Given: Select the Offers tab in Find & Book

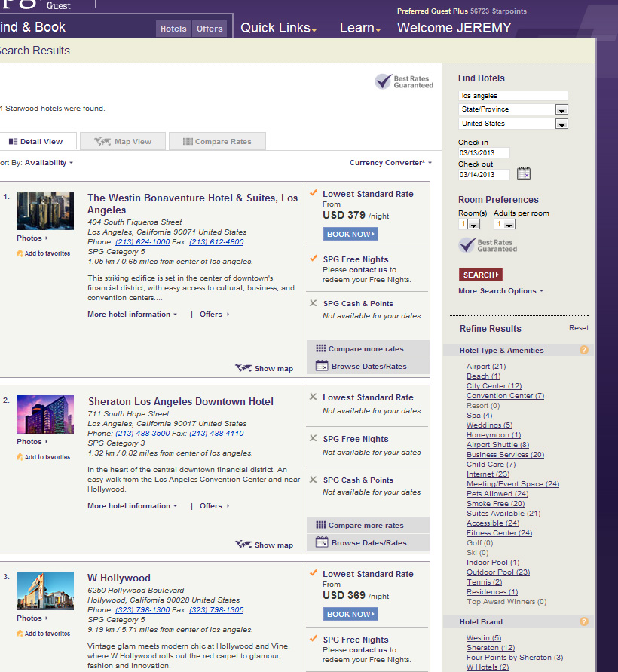Looking at the screenshot, I should coord(210,29).
